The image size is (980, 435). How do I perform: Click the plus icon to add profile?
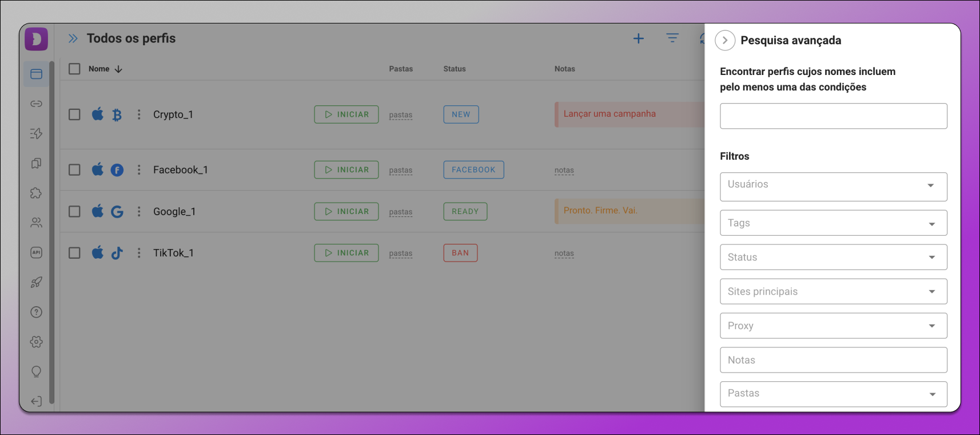(639, 38)
